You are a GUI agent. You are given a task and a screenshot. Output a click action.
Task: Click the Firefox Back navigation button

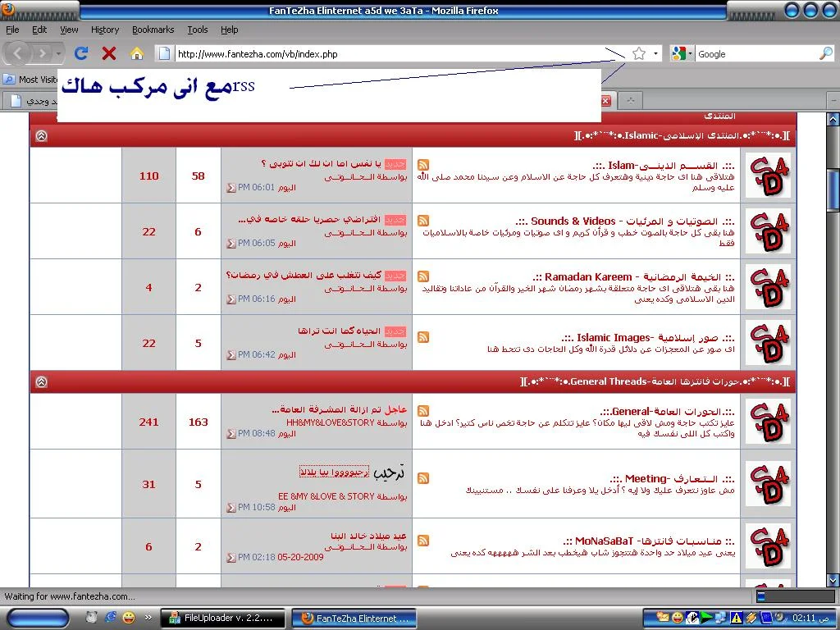tap(18, 53)
